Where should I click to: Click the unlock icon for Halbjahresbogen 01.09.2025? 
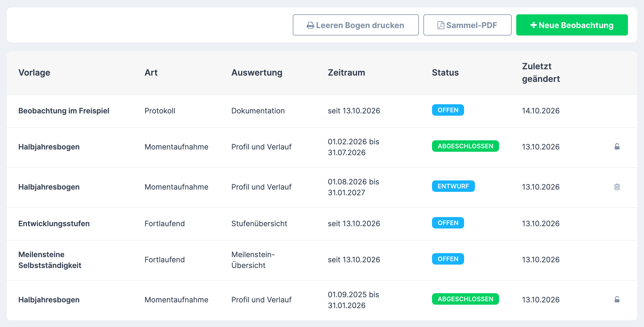[x=617, y=300]
